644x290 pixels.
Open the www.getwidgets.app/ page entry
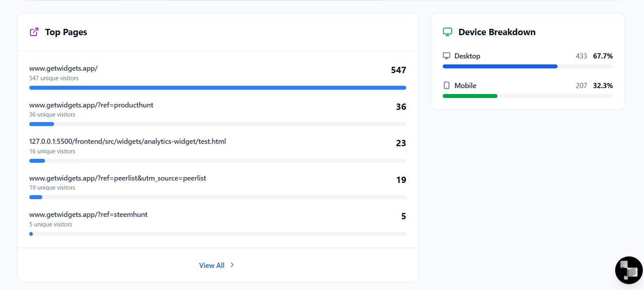coord(64,68)
